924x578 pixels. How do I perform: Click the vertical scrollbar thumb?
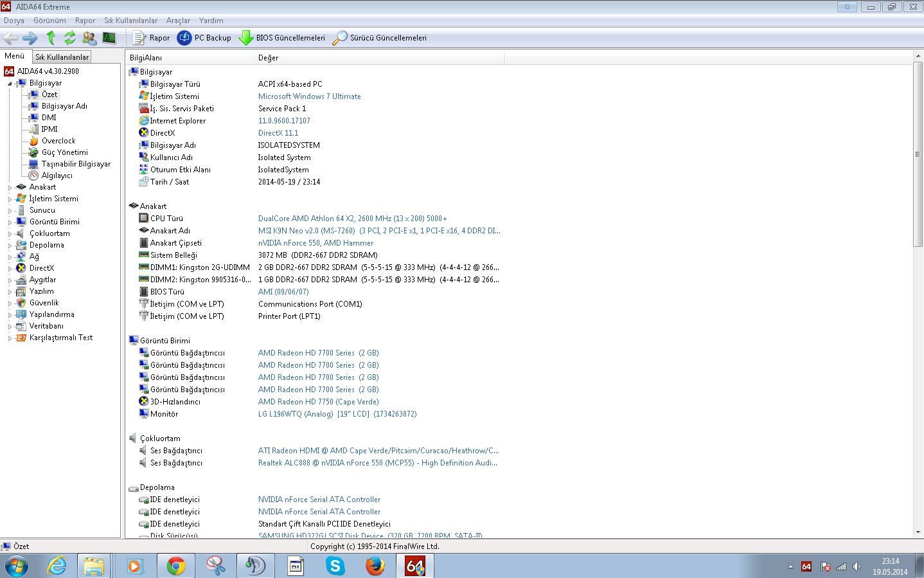coord(918,154)
